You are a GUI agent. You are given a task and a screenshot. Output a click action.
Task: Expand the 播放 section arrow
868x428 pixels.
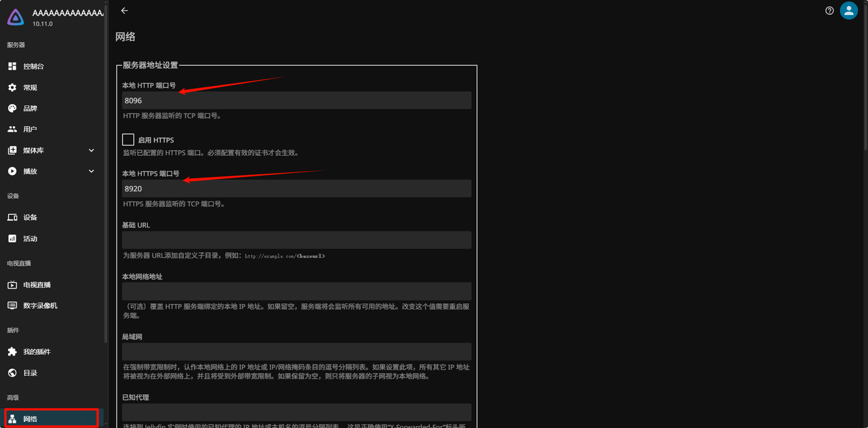tap(92, 172)
